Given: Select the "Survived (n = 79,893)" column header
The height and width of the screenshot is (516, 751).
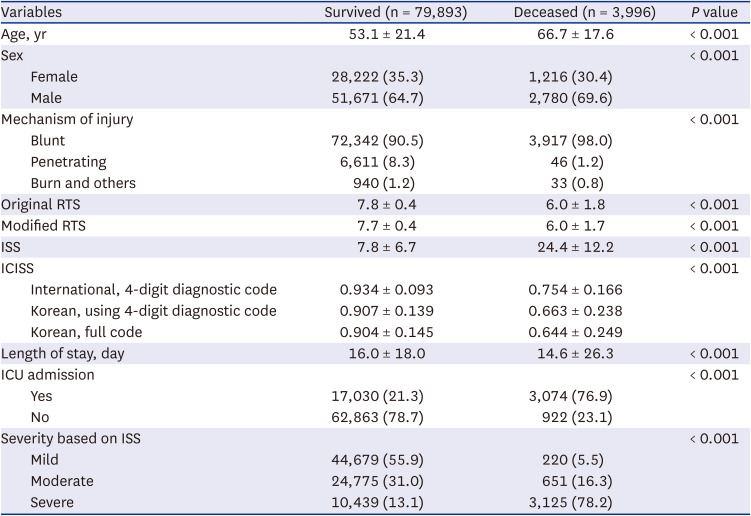Looking at the screenshot, I should (x=396, y=13).
